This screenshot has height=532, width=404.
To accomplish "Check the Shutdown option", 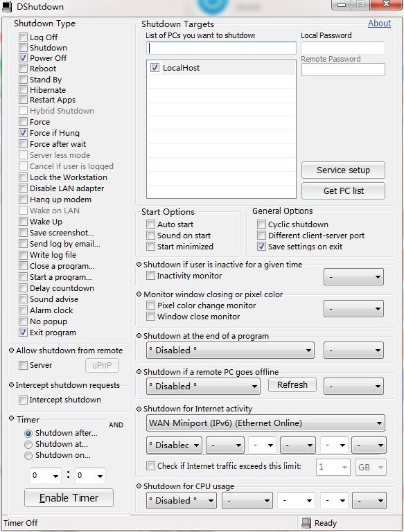I will coord(23,48).
